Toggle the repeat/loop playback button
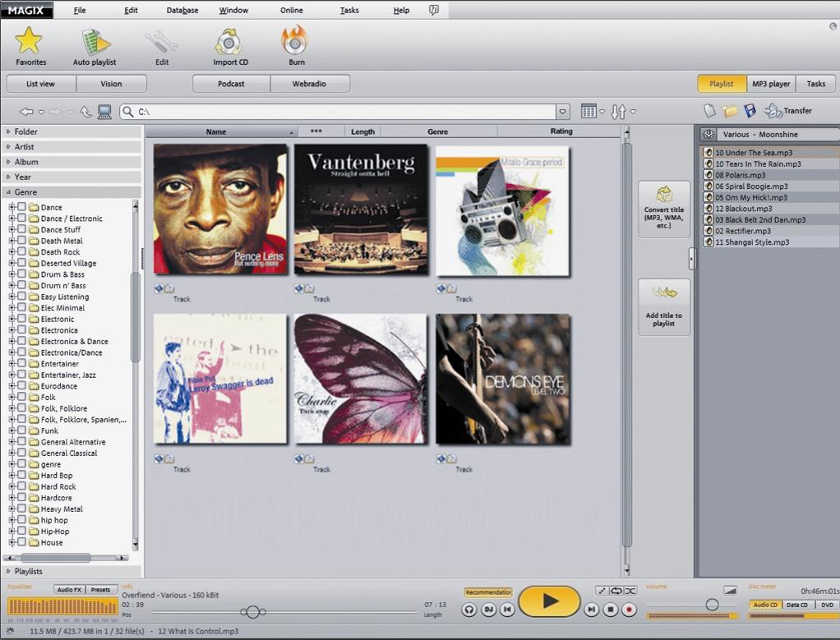 (616, 591)
